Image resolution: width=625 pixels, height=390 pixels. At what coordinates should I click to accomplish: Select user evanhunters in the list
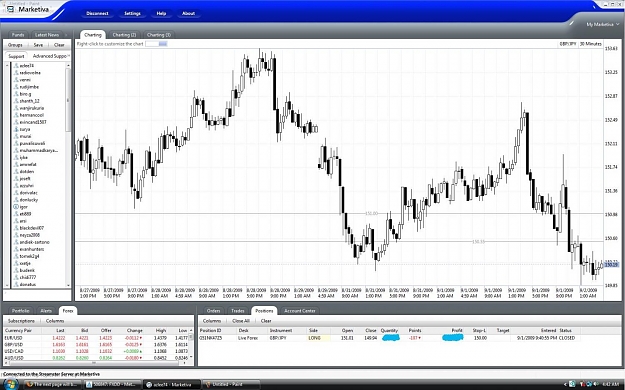[x=31, y=249]
